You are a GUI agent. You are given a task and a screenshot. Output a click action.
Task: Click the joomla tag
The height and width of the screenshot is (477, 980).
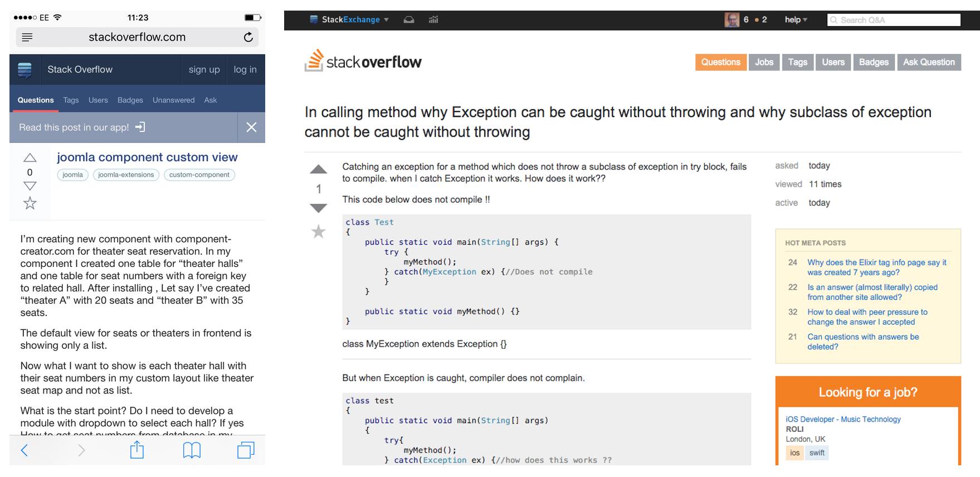[72, 175]
